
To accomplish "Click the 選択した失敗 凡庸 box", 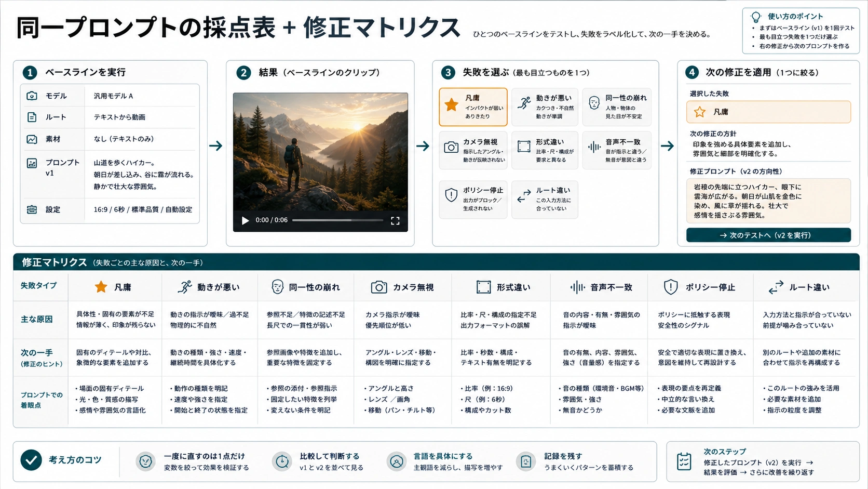I will click(768, 112).
